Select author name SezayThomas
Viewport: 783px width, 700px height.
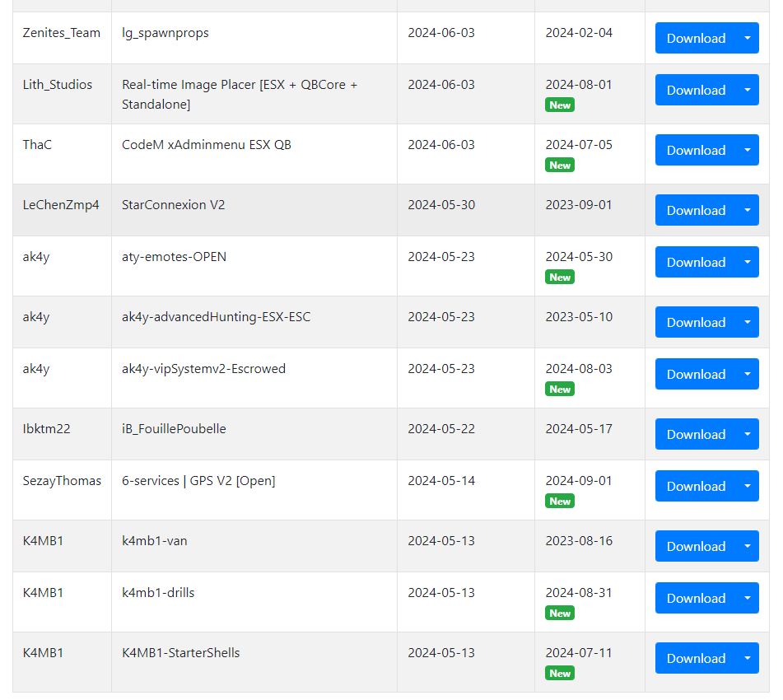pos(62,481)
